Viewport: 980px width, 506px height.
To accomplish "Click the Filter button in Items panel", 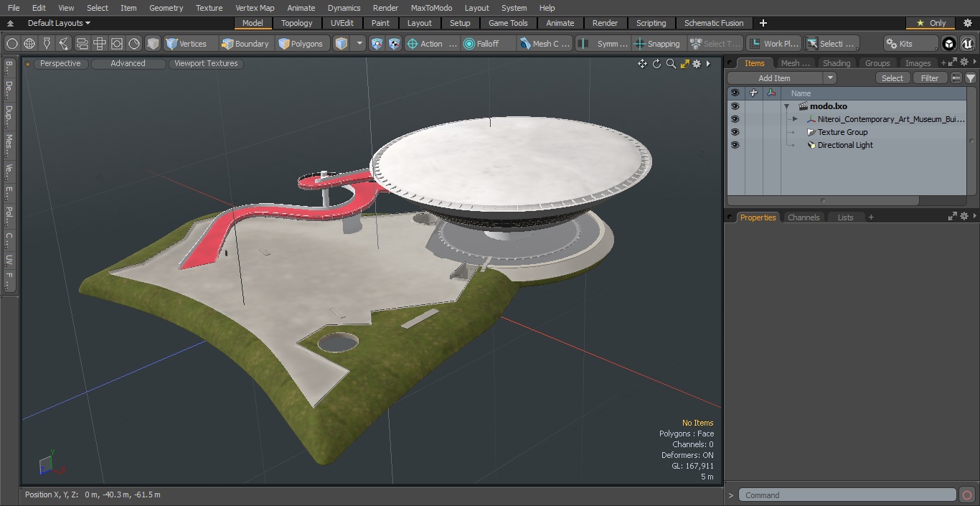I will (x=930, y=78).
